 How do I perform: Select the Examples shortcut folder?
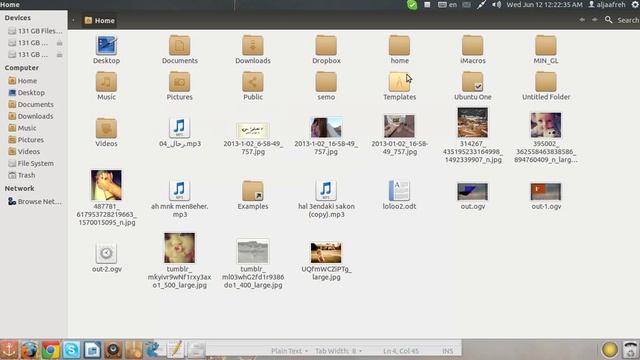pos(253,191)
